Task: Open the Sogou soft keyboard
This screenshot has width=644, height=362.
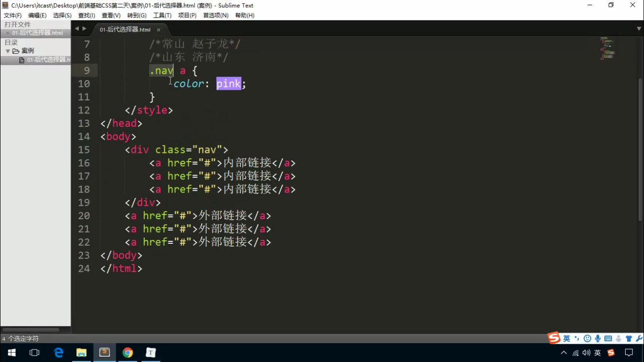Action: [x=608, y=338]
